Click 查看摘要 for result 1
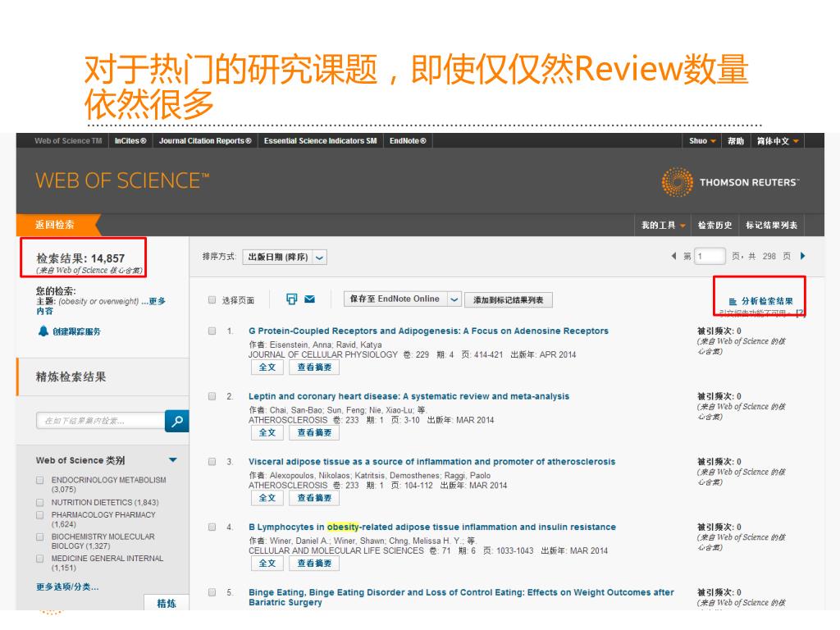The image size is (840, 630). click(314, 367)
